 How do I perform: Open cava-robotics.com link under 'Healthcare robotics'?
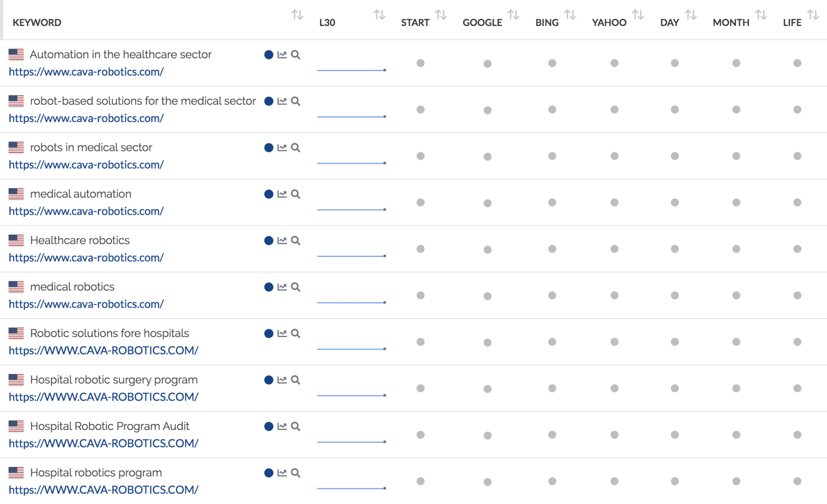(x=86, y=258)
